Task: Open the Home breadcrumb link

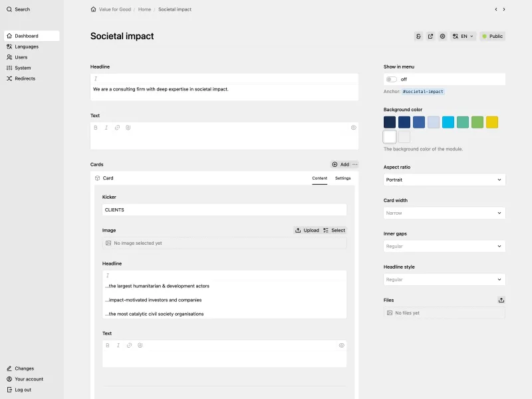Action: 144,9
